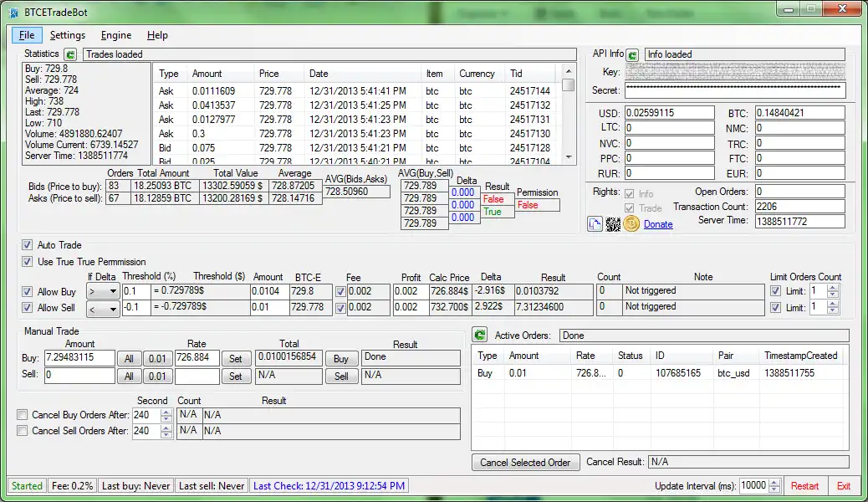Click the Buy Rate field showing 726.884
Viewport: 868px width, 502px height.
pyautogui.click(x=197, y=358)
